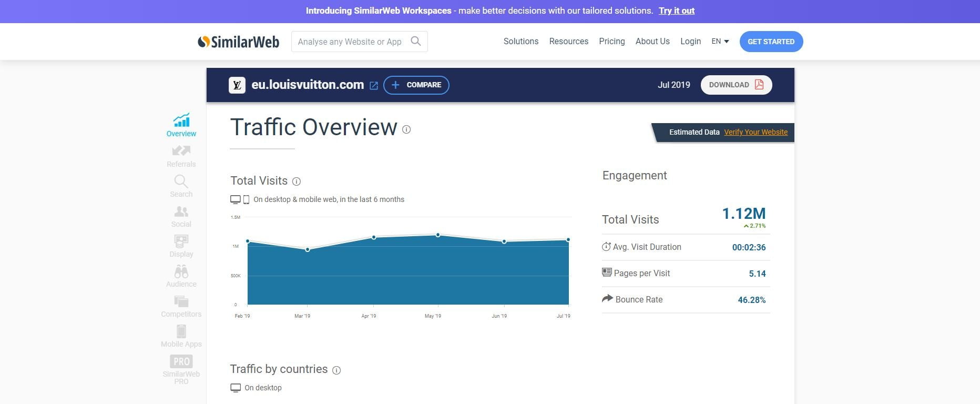Click Pages per Visit icon
Viewport: 980px width, 404px height.
point(607,272)
